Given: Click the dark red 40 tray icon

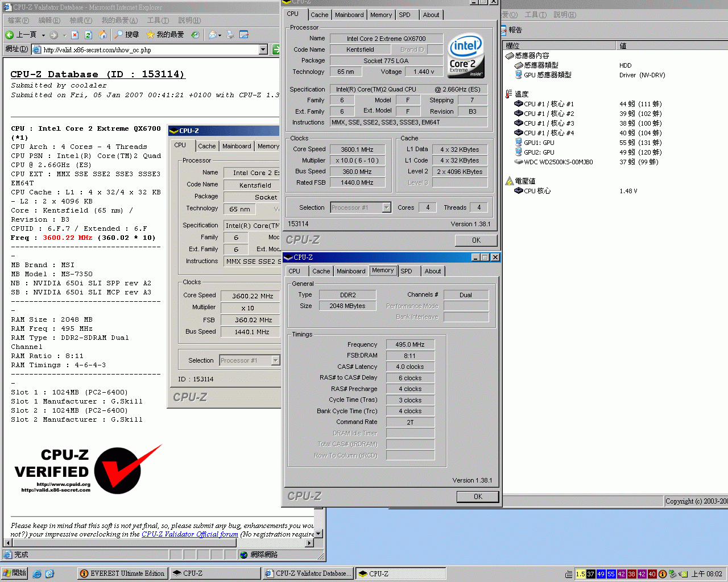Looking at the screenshot, I should click(x=652, y=574).
